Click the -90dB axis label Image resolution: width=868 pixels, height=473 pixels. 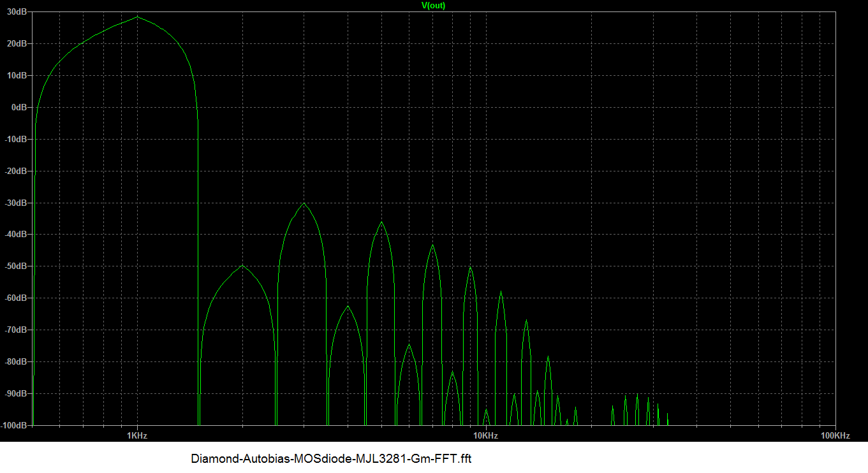point(17,394)
